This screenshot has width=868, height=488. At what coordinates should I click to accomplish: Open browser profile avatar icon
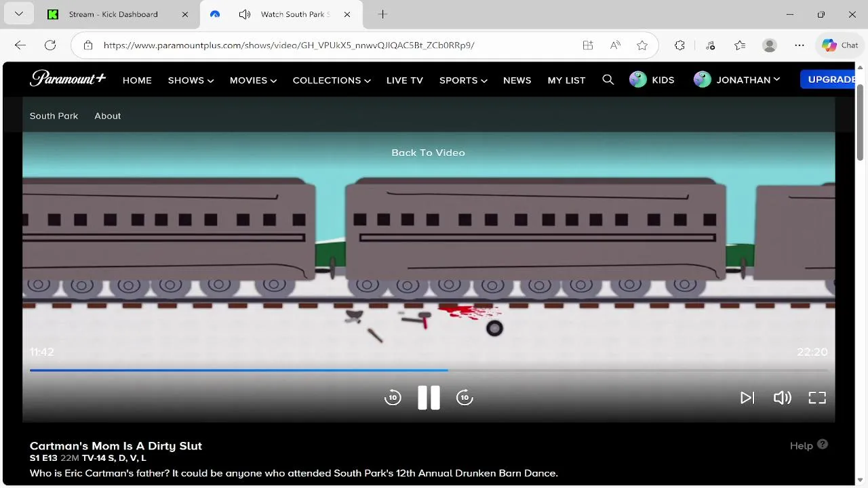point(770,45)
